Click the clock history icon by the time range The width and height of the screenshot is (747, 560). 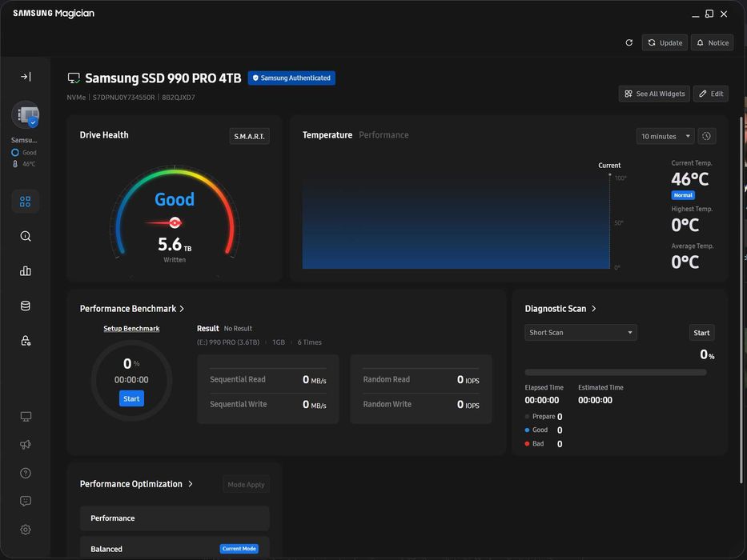706,136
